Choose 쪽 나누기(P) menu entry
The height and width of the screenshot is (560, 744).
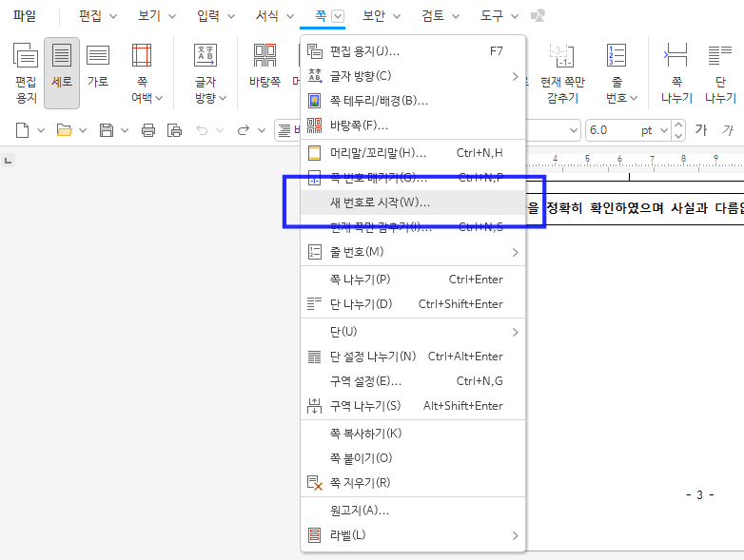click(x=413, y=280)
